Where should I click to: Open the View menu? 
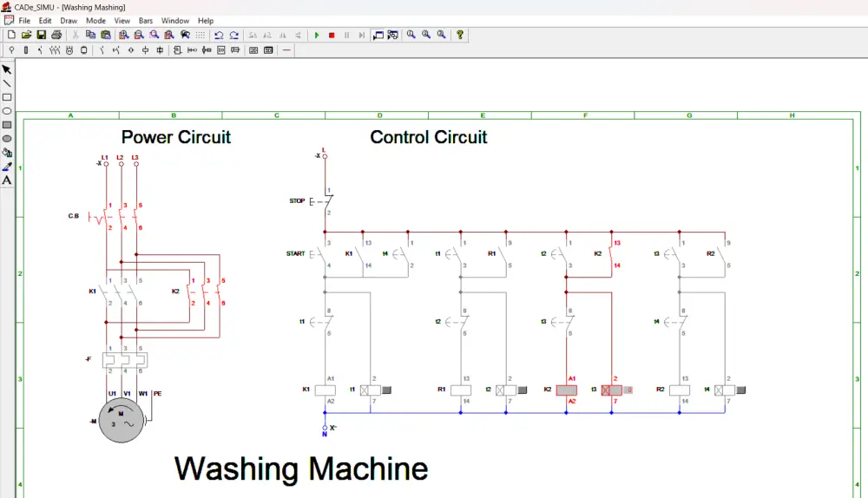(122, 21)
